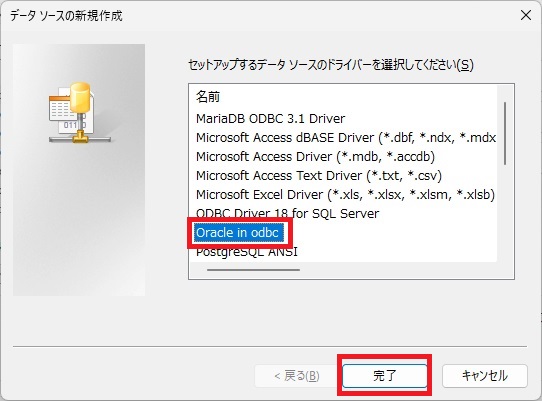Pick Microsoft Access Text Driver (*.txt, *.csv)
Screen dimensions: 542x401
[319, 176]
